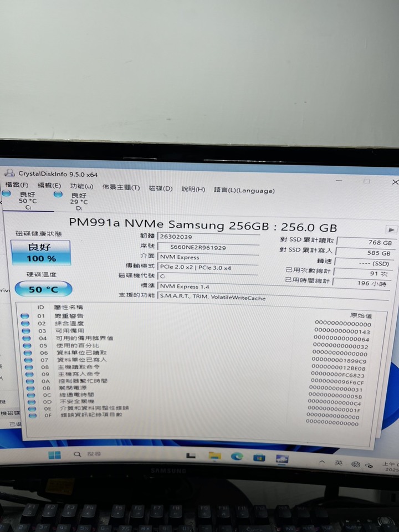Click the supported features field S.M.A.R.T., TRIM

coord(273,297)
